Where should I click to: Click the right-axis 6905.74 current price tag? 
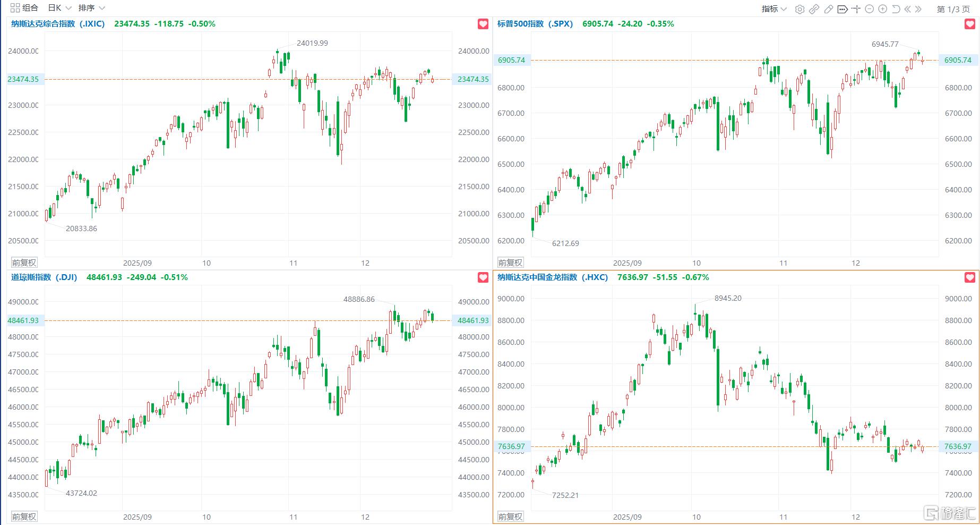pos(958,60)
